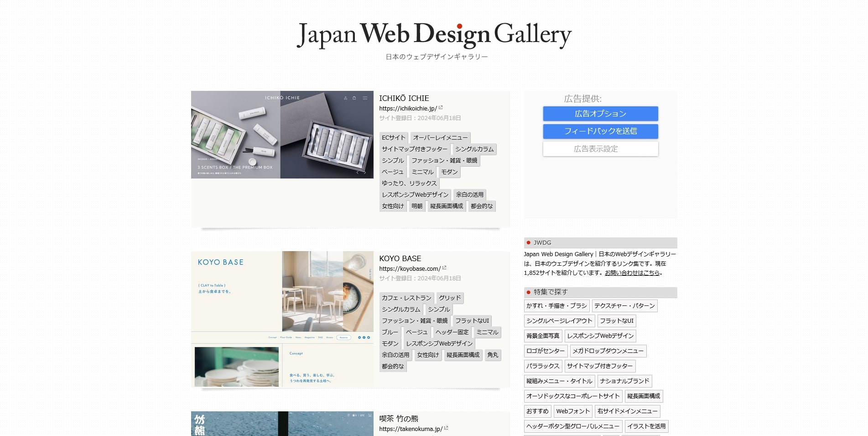The height and width of the screenshot is (436, 868).
Task: Select ICHIKŌ ICHIE's 余白の活用 tag
Action: pyautogui.click(x=469, y=194)
